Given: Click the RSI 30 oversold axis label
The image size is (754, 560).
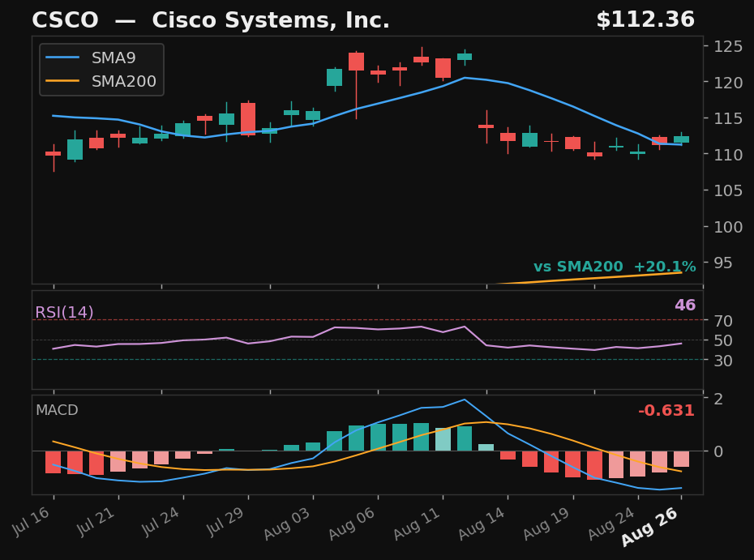Looking at the screenshot, I should pyautogui.click(x=723, y=361).
